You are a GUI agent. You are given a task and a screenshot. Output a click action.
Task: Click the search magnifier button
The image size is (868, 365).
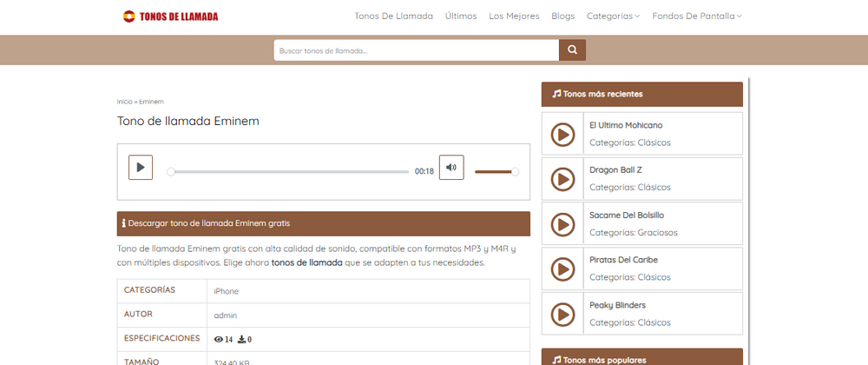(572, 50)
